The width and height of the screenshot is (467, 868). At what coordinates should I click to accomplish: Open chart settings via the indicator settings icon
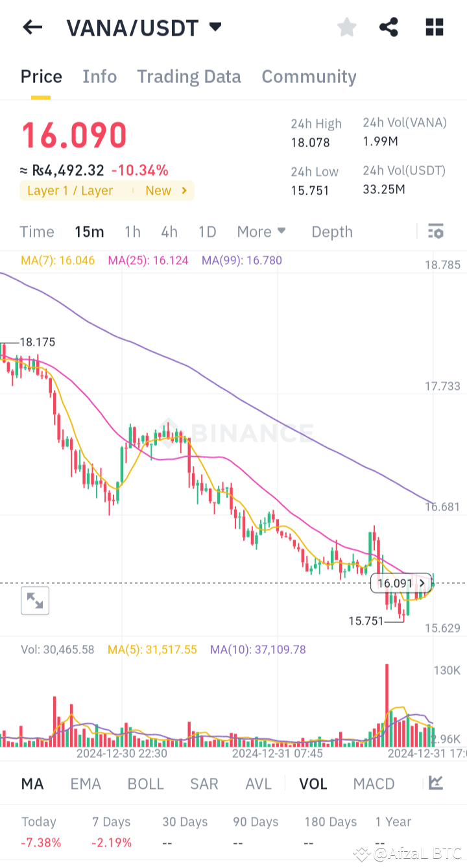[x=435, y=231]
